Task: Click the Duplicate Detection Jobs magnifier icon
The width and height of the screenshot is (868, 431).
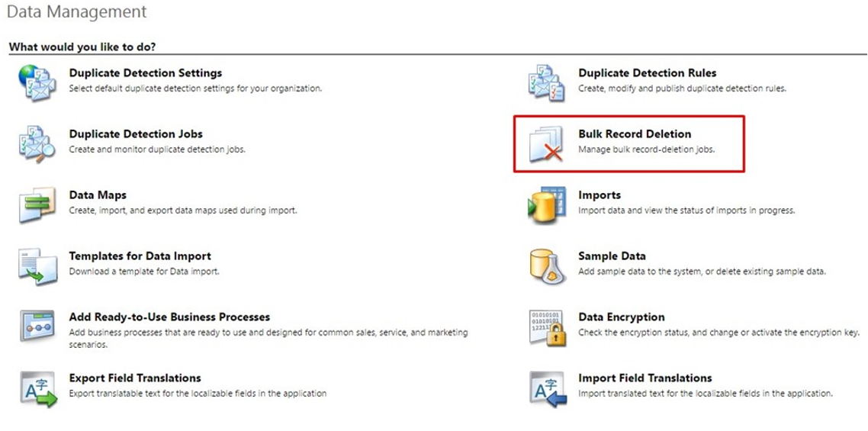Action: point(37,144)
